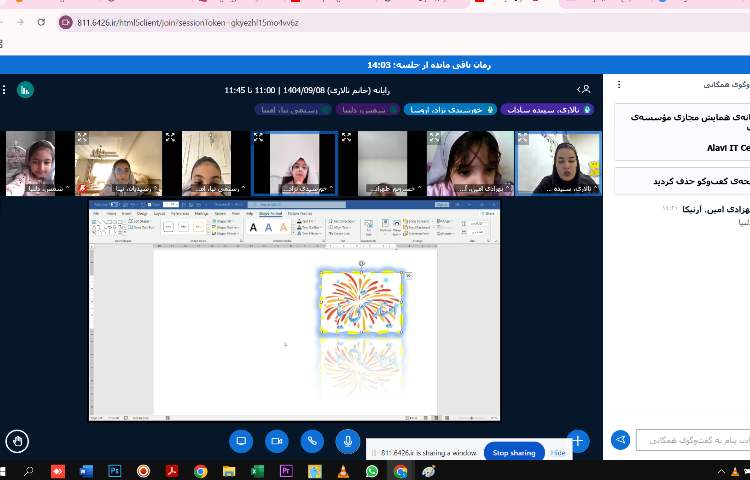Click the green statistics icon at top left

(25, 89)
